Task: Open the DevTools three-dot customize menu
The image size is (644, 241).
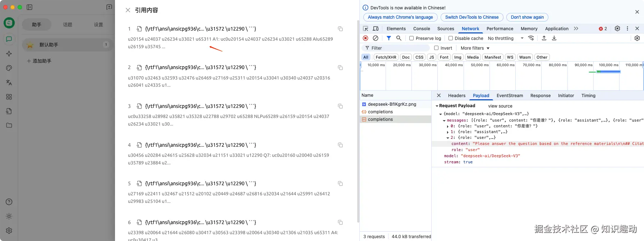Action: [x=627, y=28]
